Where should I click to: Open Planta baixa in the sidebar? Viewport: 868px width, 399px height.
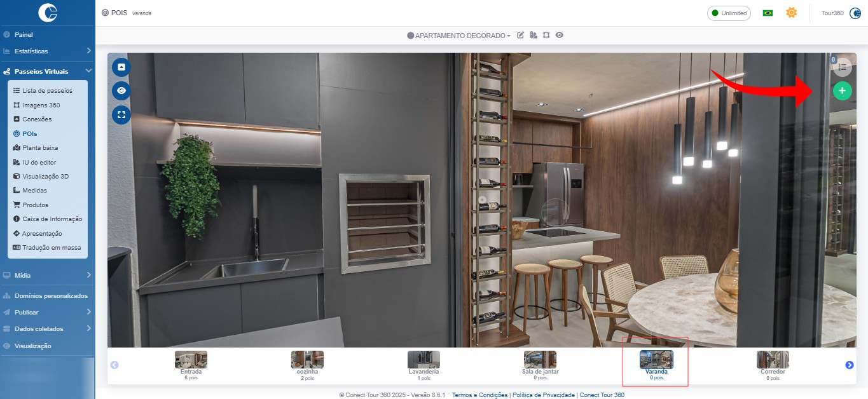(40, 147)
